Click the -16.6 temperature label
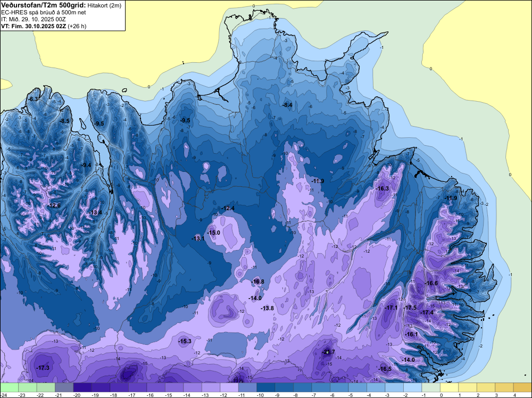532x398 pixels. coord(431,283)
